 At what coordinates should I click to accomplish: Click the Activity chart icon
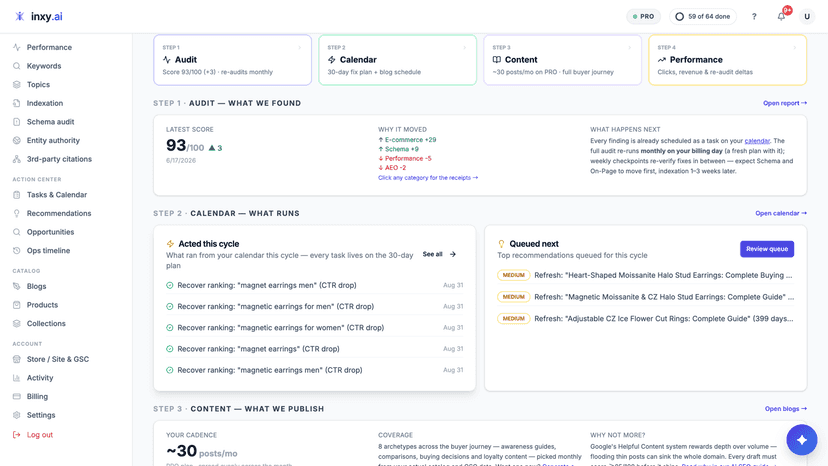[17, 378]
